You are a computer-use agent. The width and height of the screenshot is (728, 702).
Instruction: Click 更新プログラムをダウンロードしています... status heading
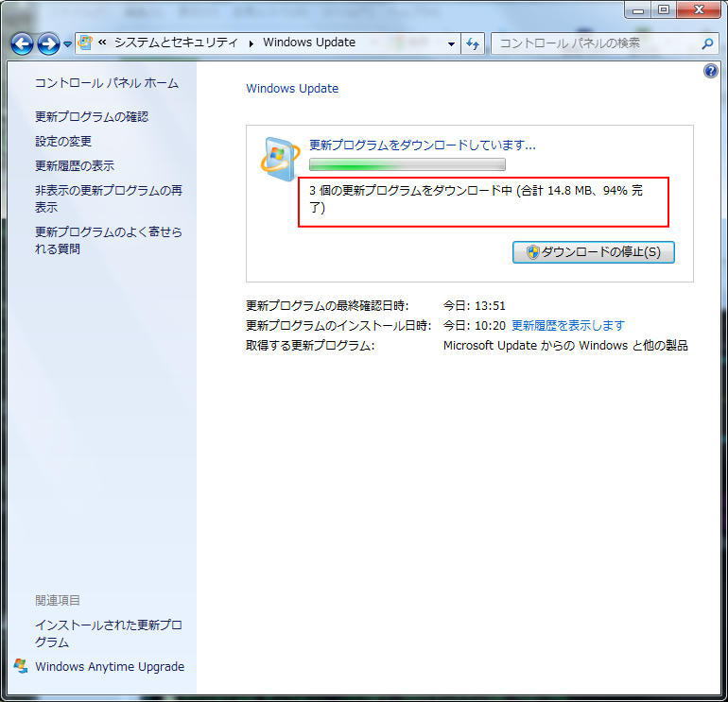coord(423,146)
